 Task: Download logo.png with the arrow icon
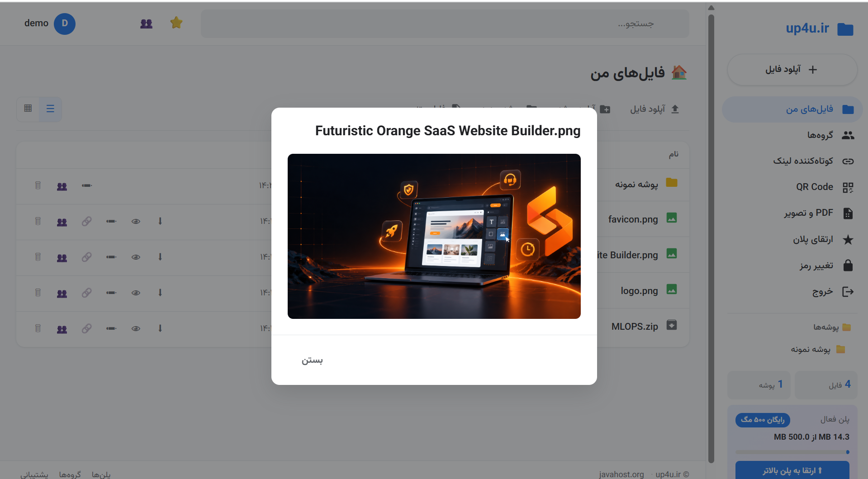point(160,293)
